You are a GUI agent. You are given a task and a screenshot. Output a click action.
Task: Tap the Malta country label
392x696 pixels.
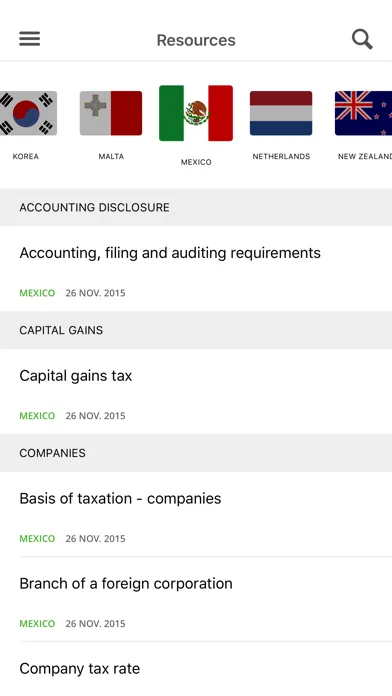(111, 156)
